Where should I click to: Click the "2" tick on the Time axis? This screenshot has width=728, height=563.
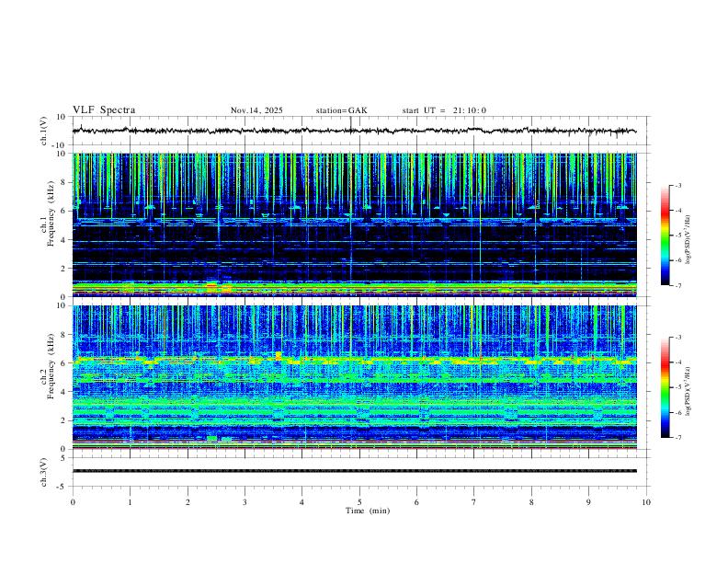(188, 502)
